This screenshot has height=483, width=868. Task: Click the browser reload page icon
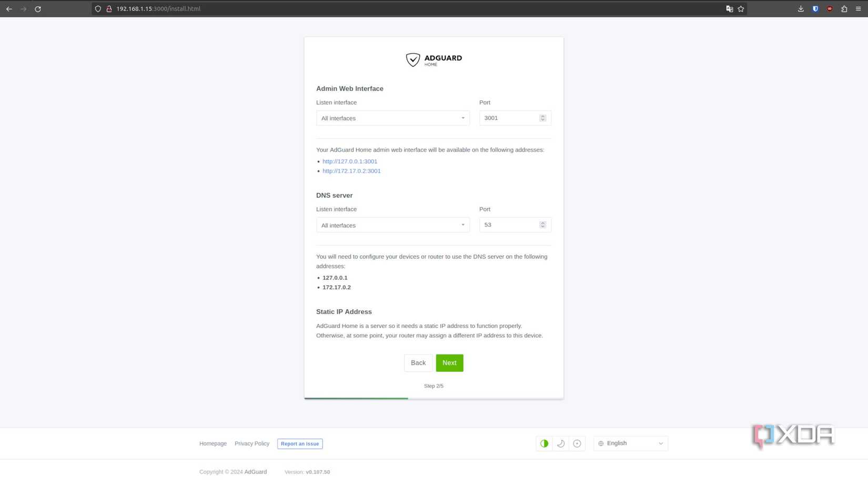(x=38, y=9)
